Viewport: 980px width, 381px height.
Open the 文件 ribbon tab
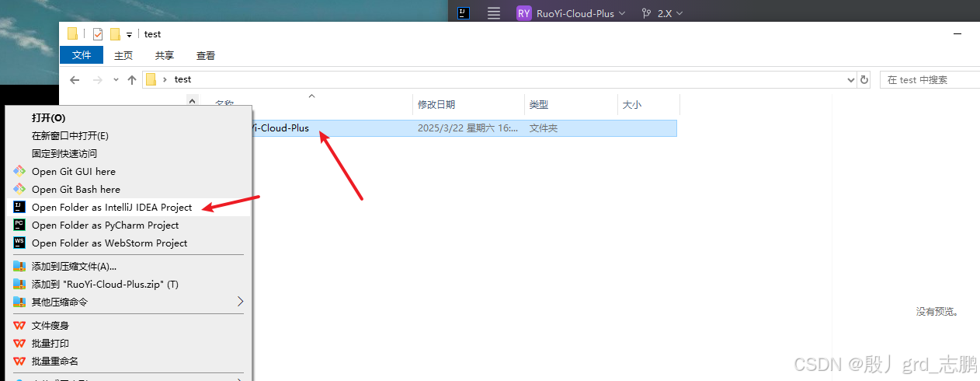click(x=82, y=55)
